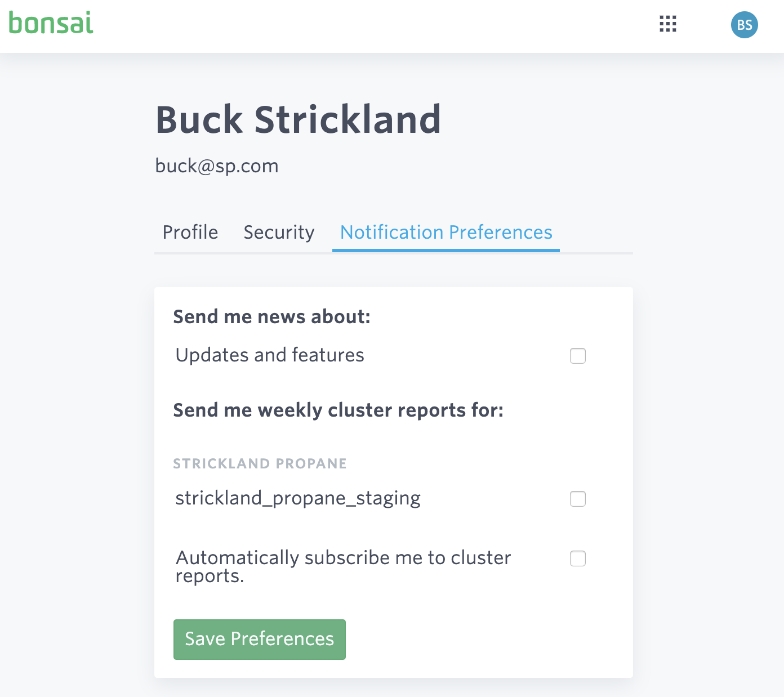Enable the Updates and features checkbox
Image resolution: width=784 pixels, height=697 pixels.
point(578,356)
